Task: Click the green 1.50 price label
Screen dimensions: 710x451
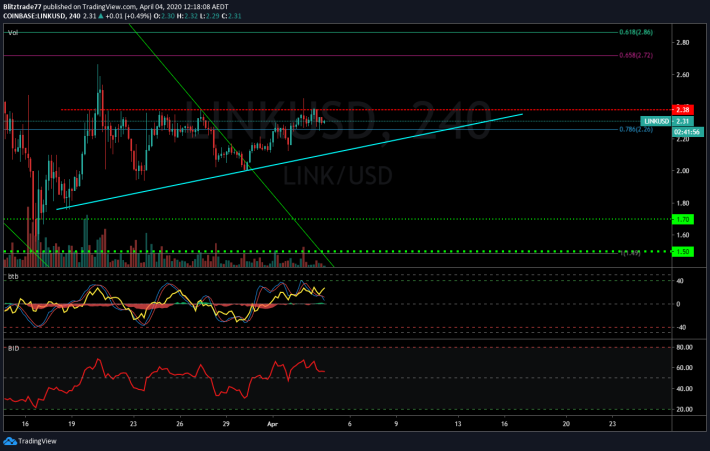Action: point(684,251)
